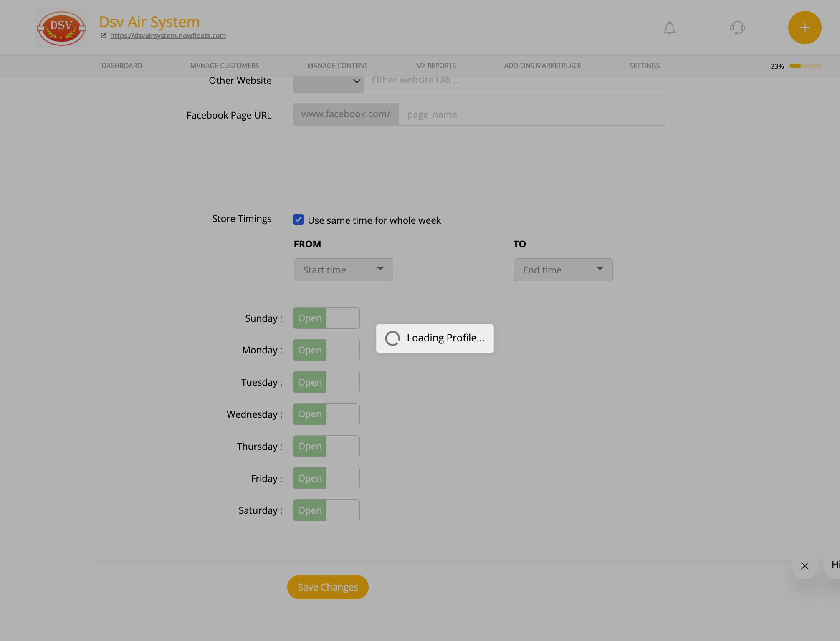This screenshot has height=641, width=840.
Task: Click the Facebook page_name input field
Action: [x=532, y=114]
